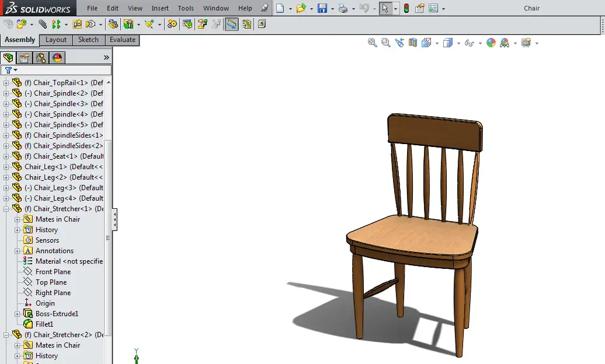Open the Window menu
The width and height of the screenshot is (605, 364).
pos(216,8)
